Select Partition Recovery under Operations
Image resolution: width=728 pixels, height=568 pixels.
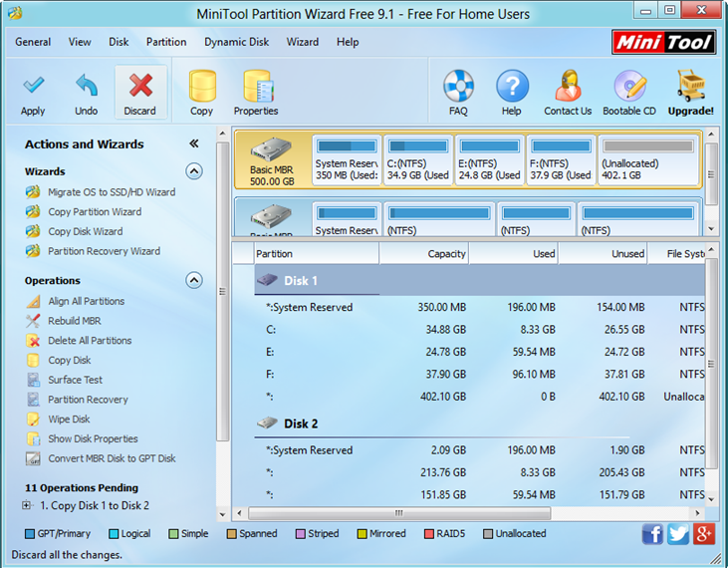pyautogui.click(x=88, y=400)
